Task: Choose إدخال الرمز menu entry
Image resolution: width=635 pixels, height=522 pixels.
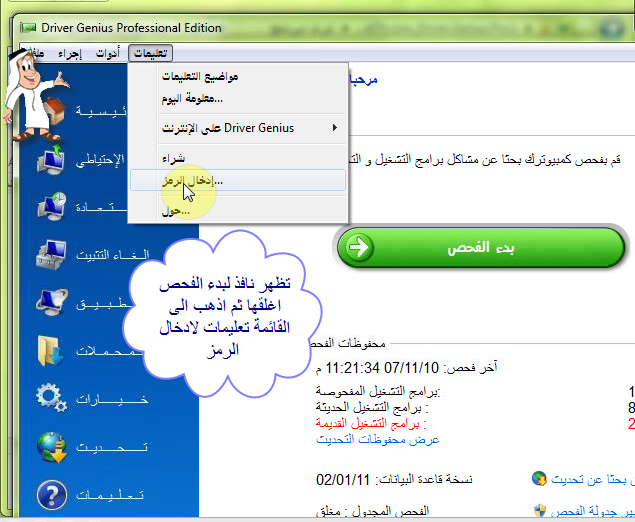Action: click(238, 180)
